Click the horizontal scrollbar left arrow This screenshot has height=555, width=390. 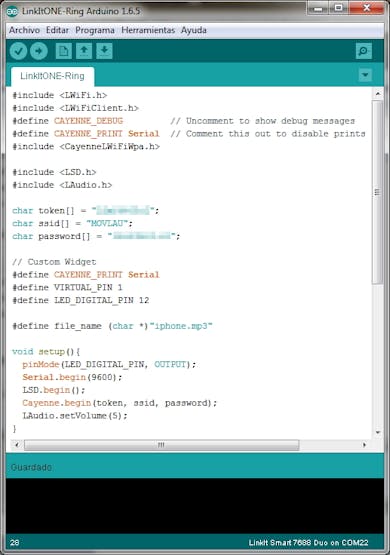click(x=17, y=445)
